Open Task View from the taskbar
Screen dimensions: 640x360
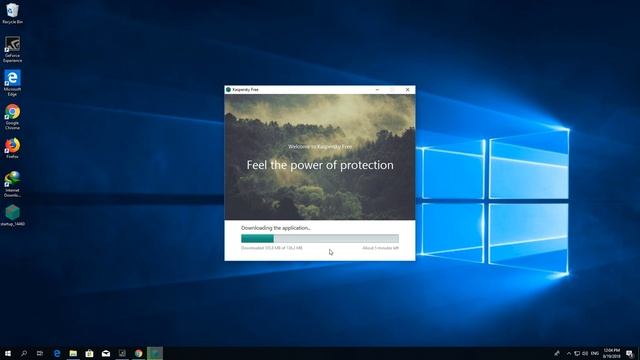(x=40, y=353)
